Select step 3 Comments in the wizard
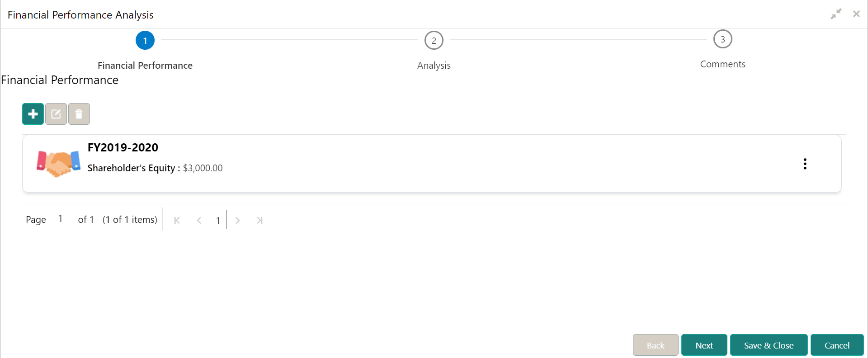Screen dimensions: 868x358 pyautogui.click(x=722, y=38)
